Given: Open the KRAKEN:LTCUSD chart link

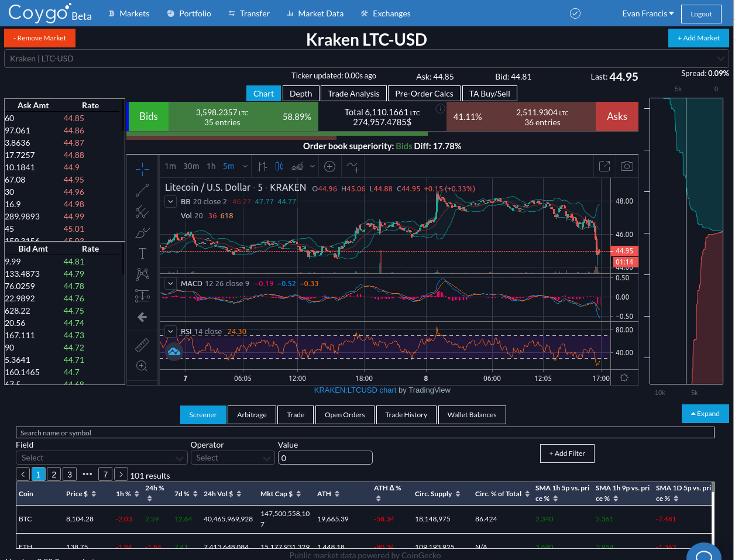Looking at the screenshot, I should 355,390.
